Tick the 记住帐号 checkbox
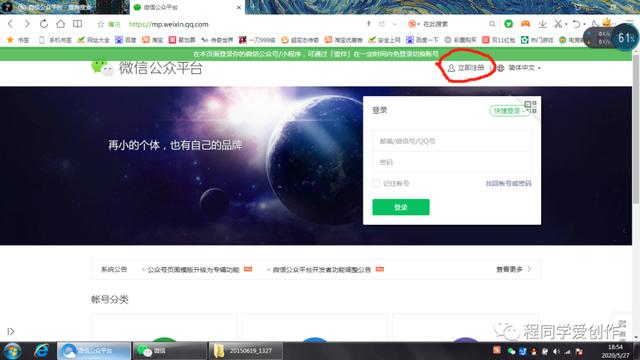Screen dimensions: 640x360 click(x=376, y=183)
